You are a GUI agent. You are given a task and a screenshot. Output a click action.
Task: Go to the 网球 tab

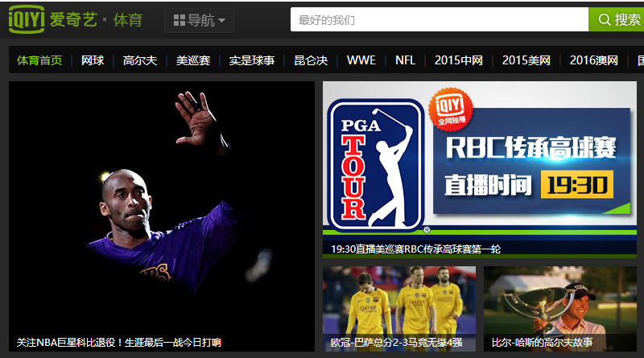(93, 60)
